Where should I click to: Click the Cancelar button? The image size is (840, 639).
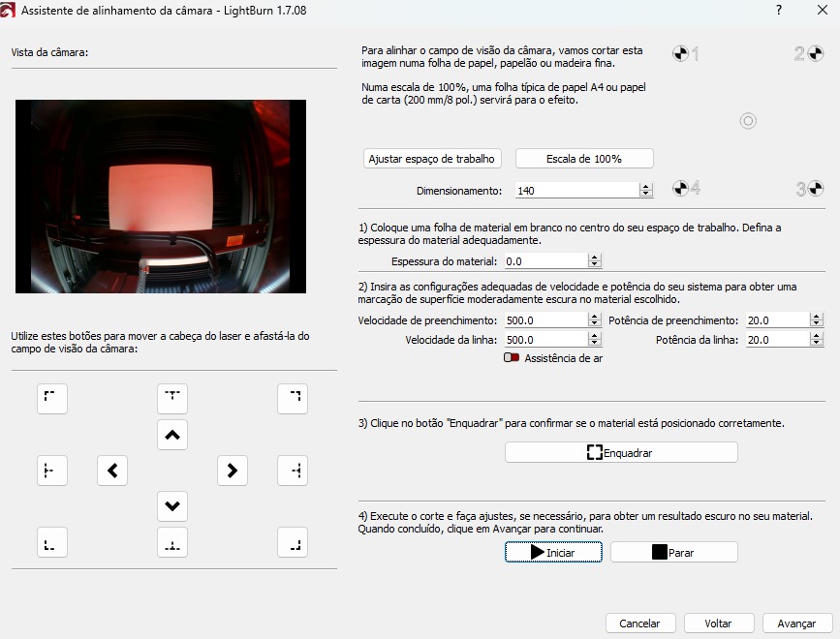click(x=640, y=623)
